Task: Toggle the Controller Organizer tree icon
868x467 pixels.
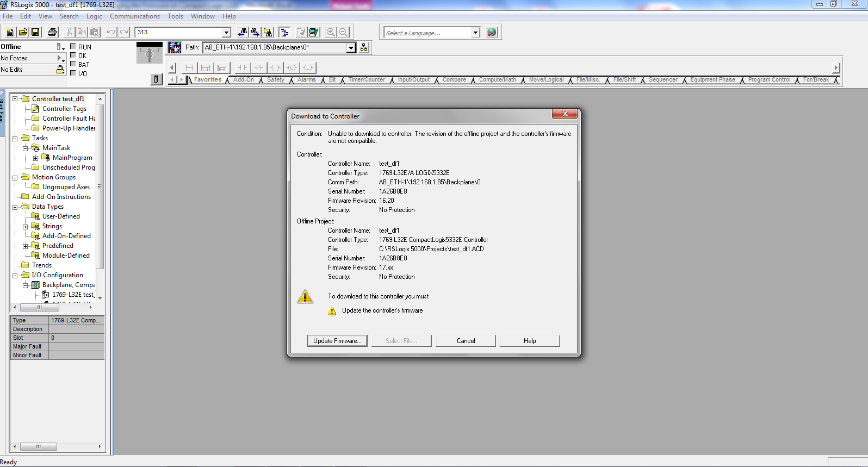Action: point(284,33)
